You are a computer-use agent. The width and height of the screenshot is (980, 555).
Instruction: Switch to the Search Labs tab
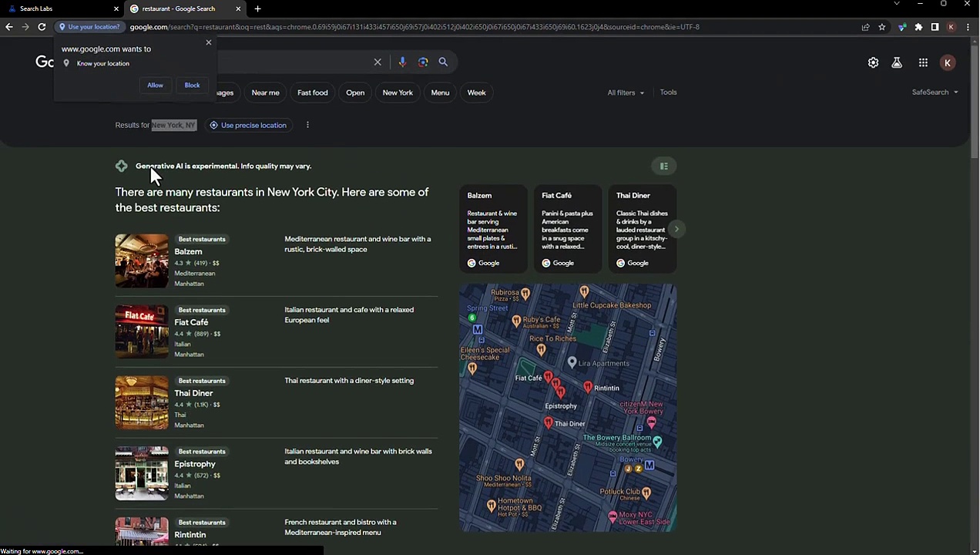coord(62,8)
